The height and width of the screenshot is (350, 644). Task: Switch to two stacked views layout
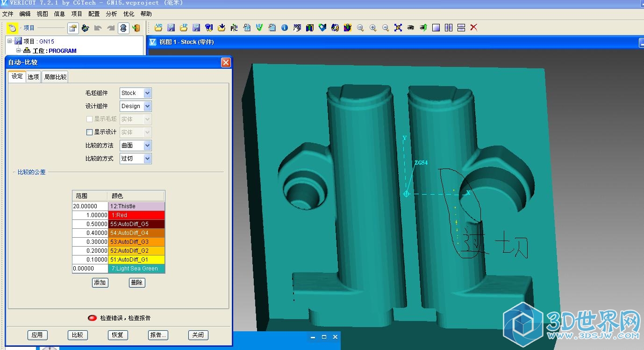coord(461,28)
